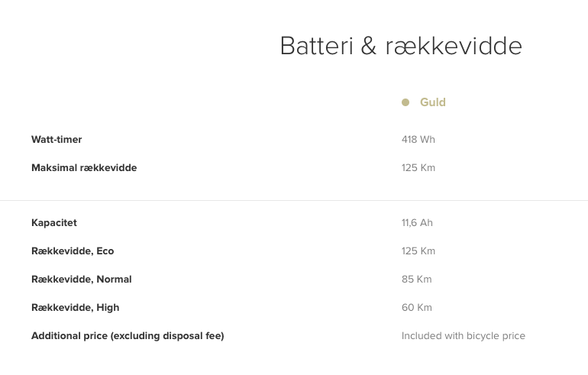Select the Rækkevidde, High label

coord(75,308)
